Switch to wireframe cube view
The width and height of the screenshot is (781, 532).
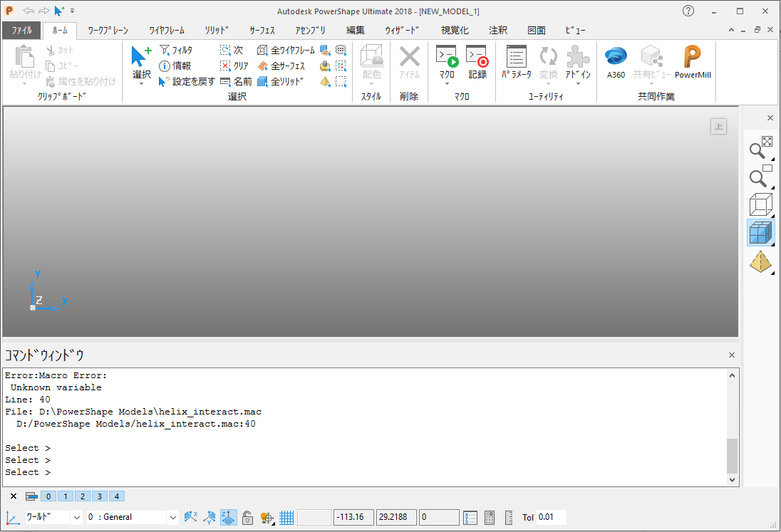pos(761,204)
